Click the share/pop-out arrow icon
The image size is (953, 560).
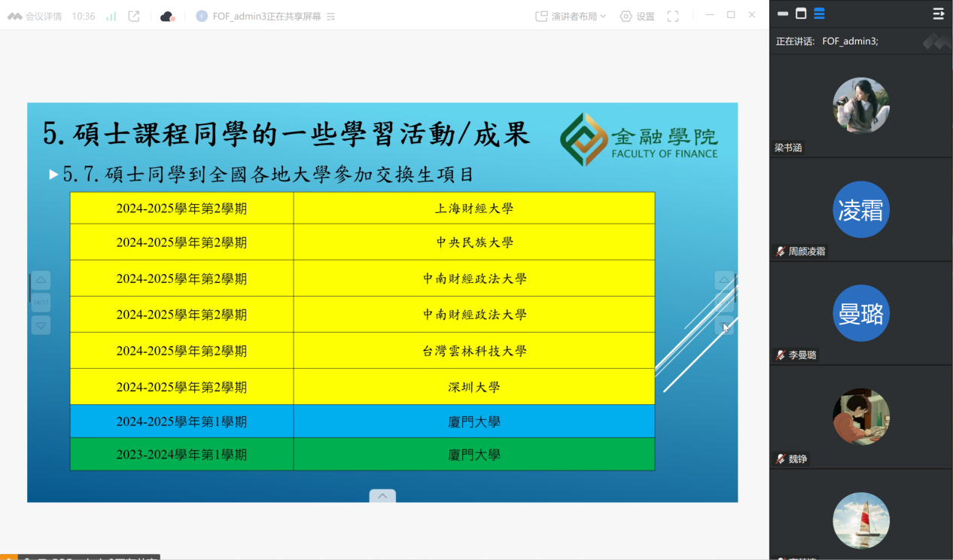[x=134, y=16]
